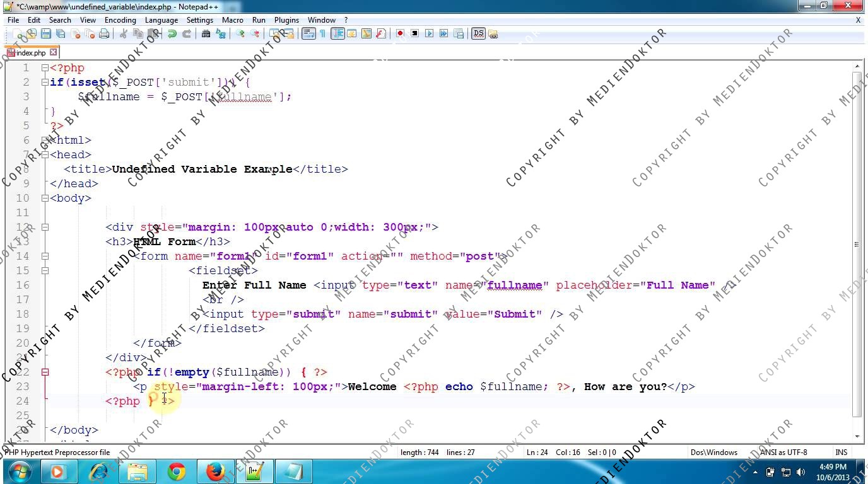
Task: Collapse the fieldset fold at line 15
Action: [45, 270]
